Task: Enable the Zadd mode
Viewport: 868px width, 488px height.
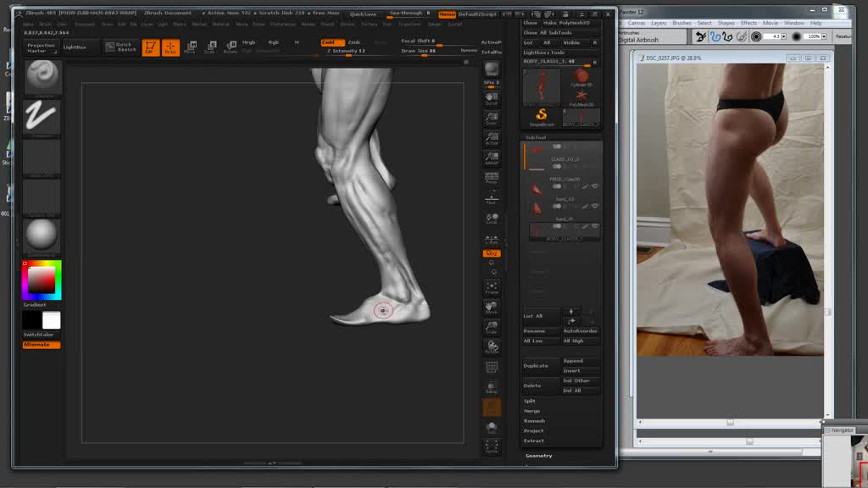Action: (x=332, y=42)
